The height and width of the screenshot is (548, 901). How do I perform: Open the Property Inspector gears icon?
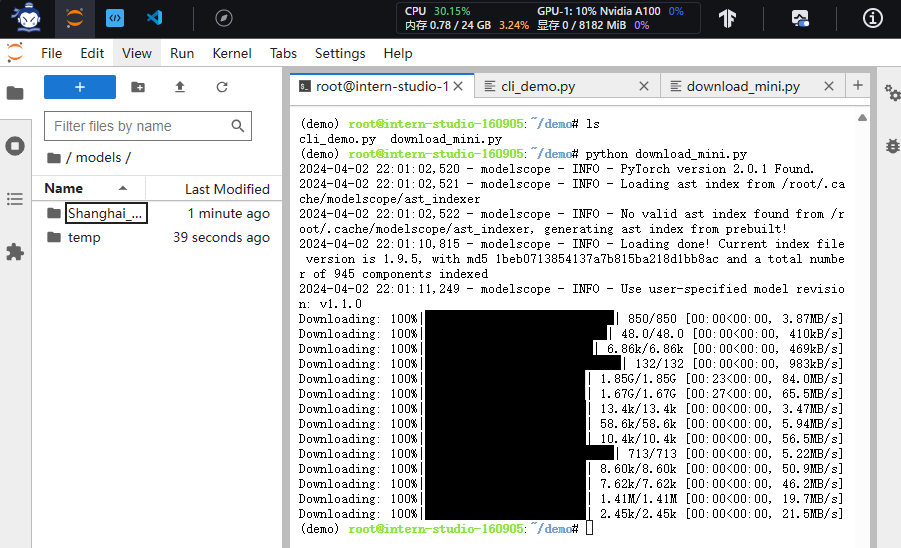pyautogui.click(x=892, y=92)
